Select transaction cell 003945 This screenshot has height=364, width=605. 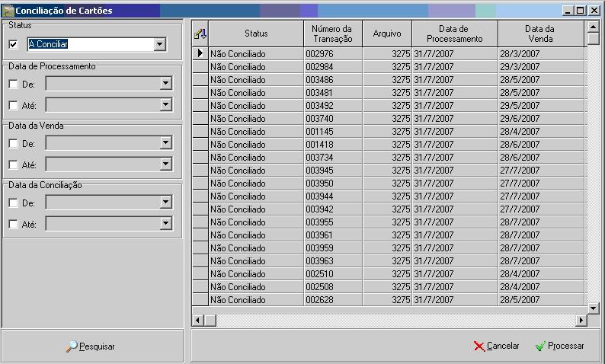click(x=333, y=171)
